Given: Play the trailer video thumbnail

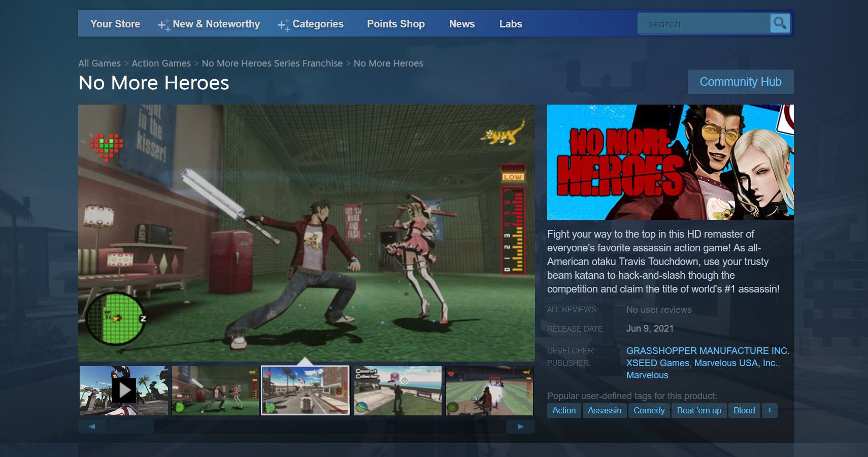Looking at the screenshot, I should pyautogui.click(x=124, y=390).
